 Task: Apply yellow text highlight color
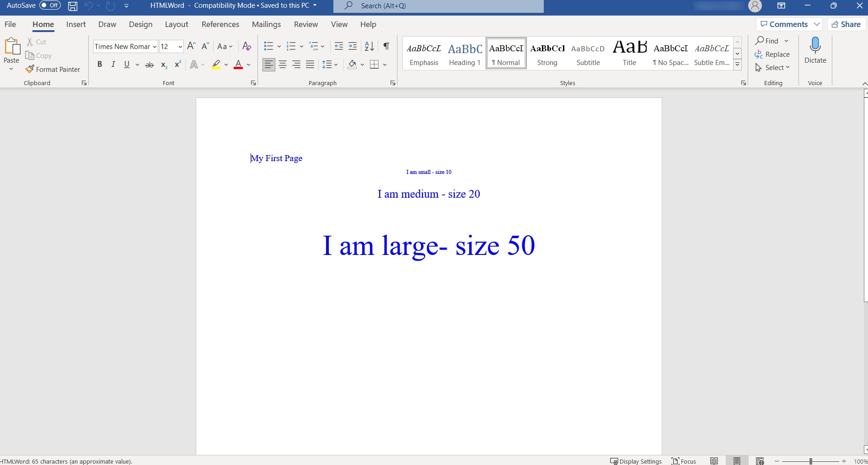pos(216,65)
